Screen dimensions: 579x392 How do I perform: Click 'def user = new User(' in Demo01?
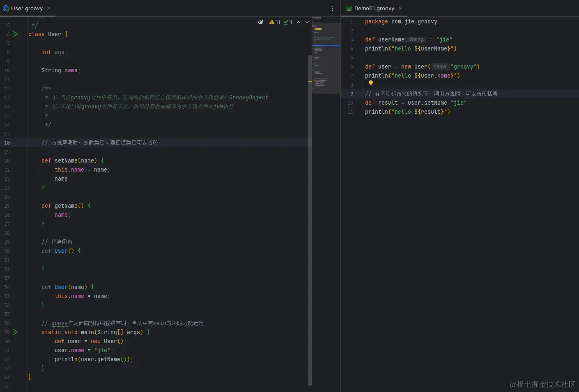tap(423, 66)
